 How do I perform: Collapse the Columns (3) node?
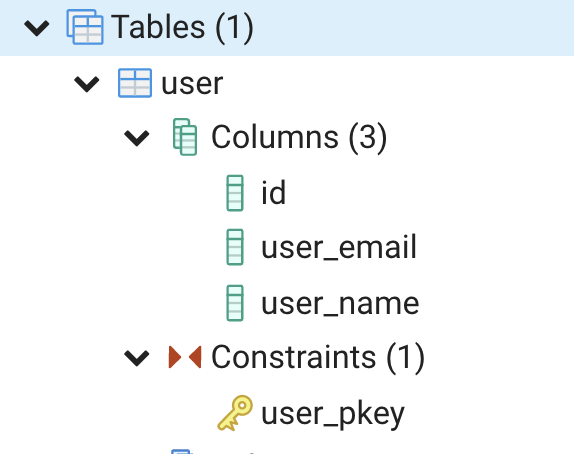137,138
